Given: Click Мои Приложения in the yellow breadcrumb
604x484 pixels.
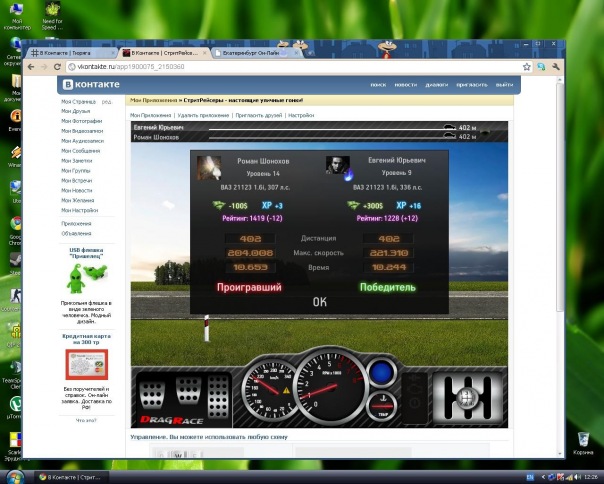Looking at the screenshot, I should coord(153,100).
